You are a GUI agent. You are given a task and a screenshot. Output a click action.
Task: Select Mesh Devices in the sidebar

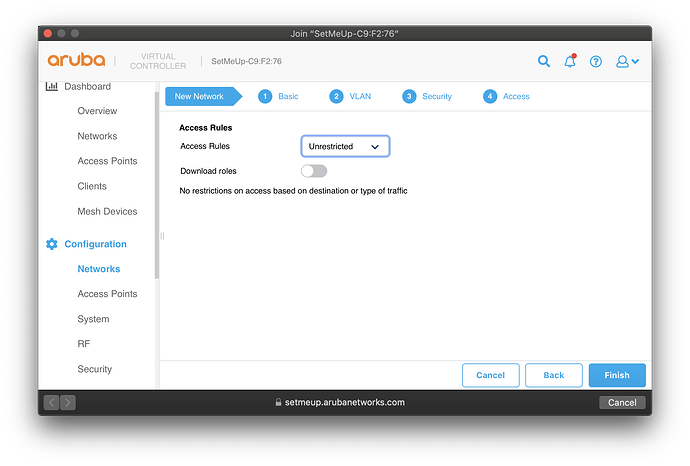(x=107, y=211)
